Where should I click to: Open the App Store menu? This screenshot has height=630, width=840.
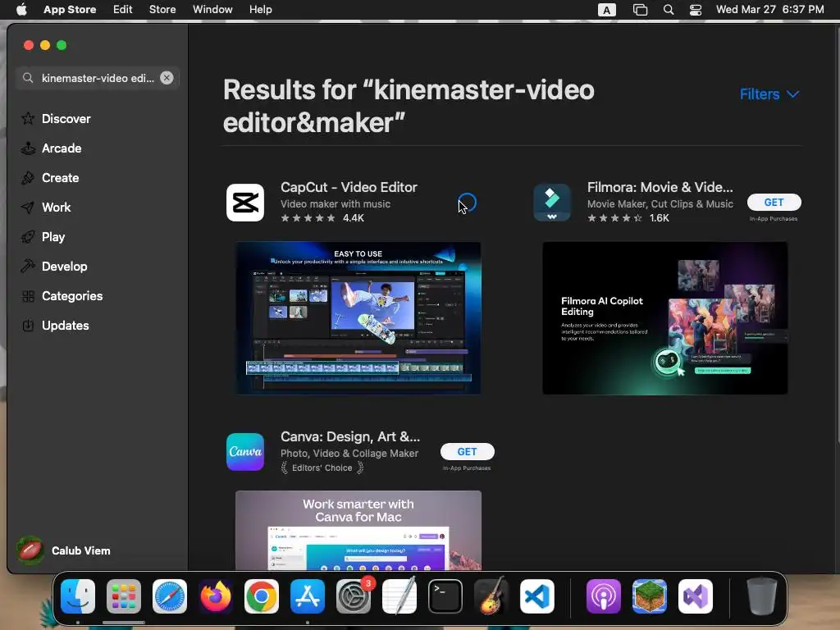[70, 10]
